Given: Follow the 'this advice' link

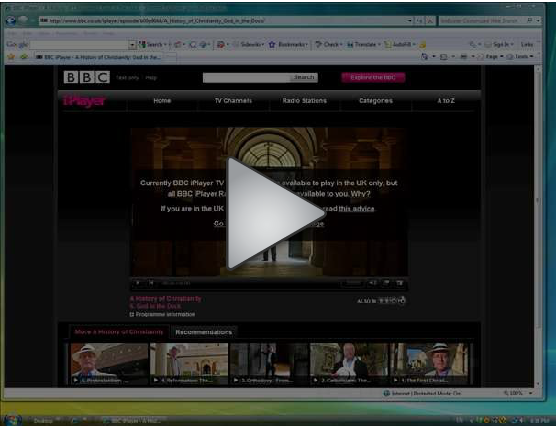Looking at the screenshot, I should coord(356,209).
